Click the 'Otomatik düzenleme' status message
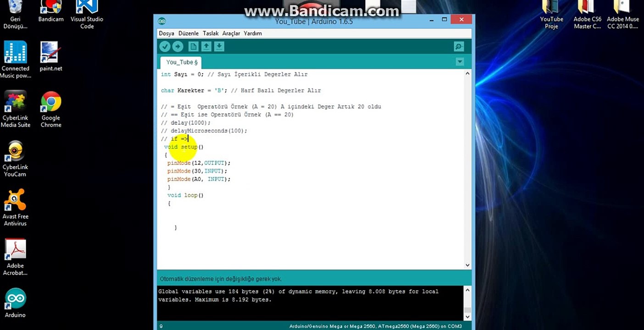644x330 pixels. 221,279
